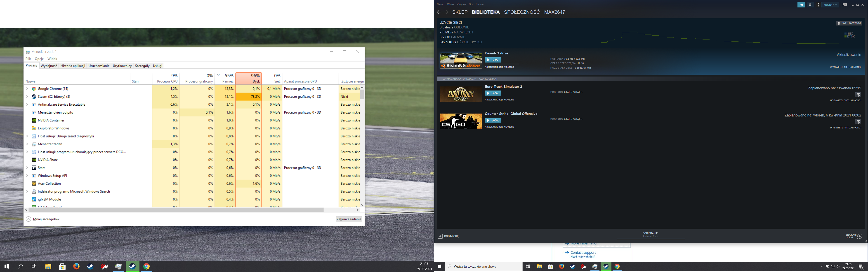Image resolution: width=868 pixels, height=272 pixels.
Task: Open Steam announcements megaphone icon
Action: coord(801,5)
